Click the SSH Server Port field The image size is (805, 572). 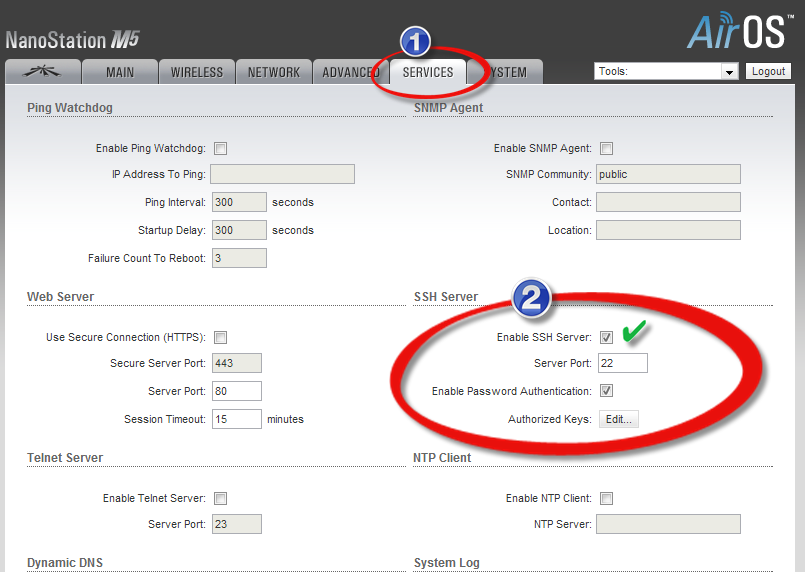[623, 363]
